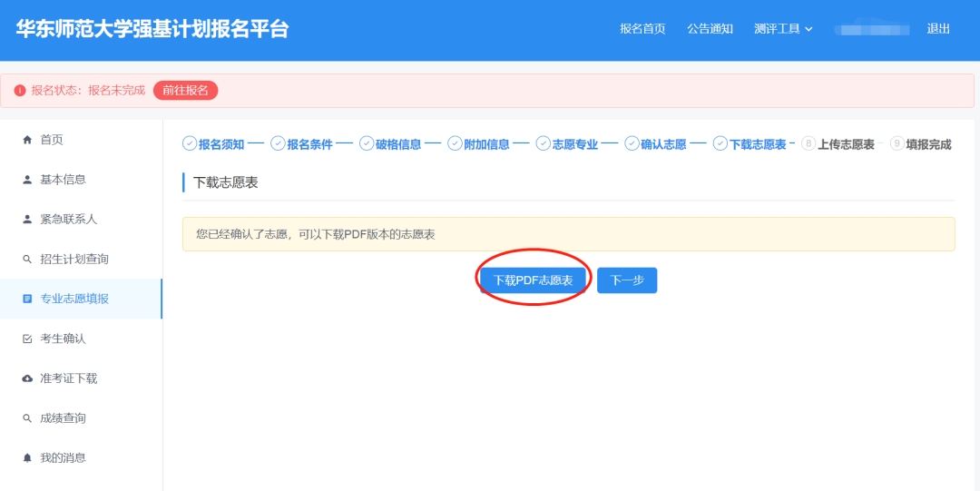Click the person icon beside 紧急联系人

[27, 220]
